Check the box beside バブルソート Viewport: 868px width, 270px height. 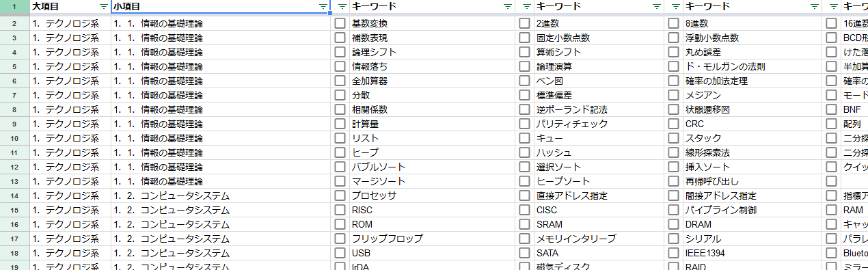[340, 167]
